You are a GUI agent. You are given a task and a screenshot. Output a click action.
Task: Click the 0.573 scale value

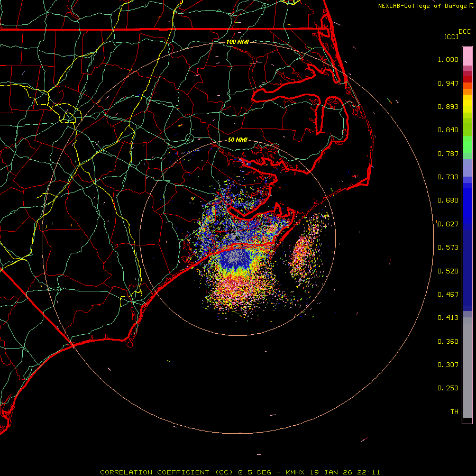448,248
